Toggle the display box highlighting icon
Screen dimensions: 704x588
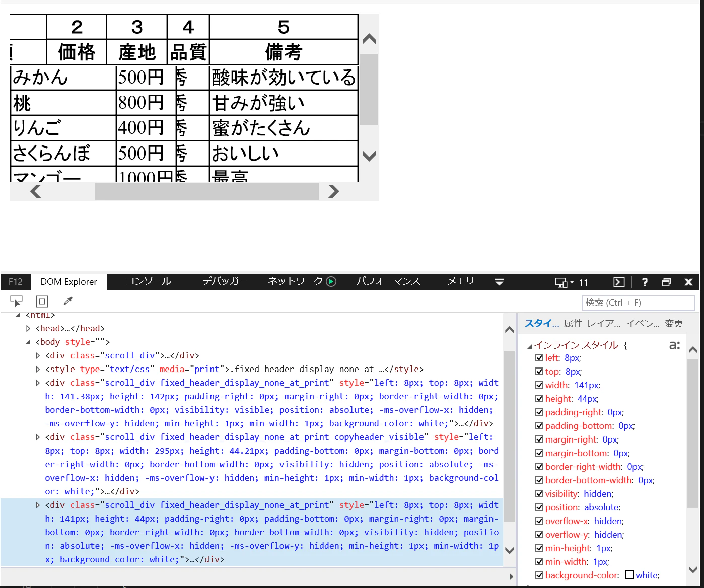pos(42,301)
